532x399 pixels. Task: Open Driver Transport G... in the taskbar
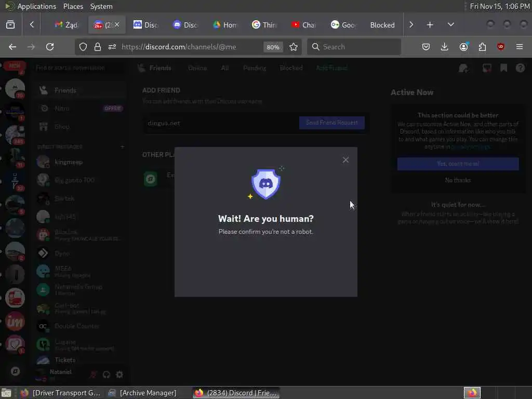[x=61, y=393]
